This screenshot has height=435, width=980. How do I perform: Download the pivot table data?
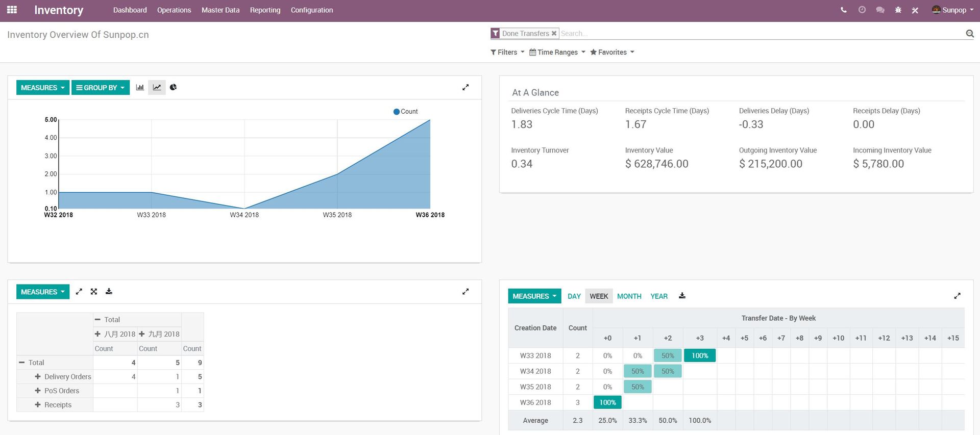coord(109,292)
